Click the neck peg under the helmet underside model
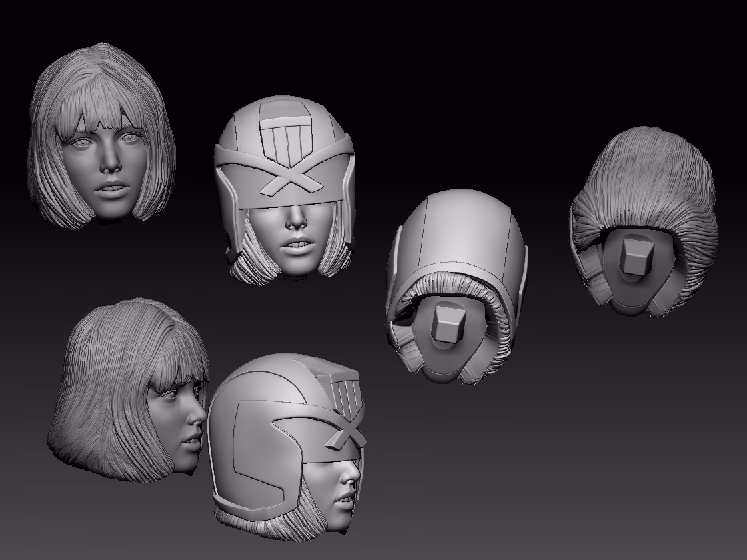 point(448,324)
